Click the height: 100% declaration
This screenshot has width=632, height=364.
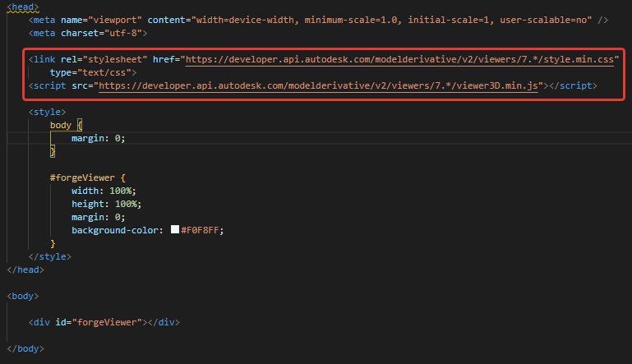pos(106,204)
